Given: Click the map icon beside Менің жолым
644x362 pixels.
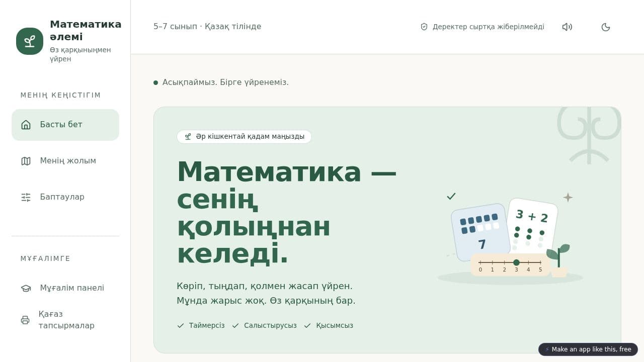Looking at the screenshot, I should click(x=26, y=161).
